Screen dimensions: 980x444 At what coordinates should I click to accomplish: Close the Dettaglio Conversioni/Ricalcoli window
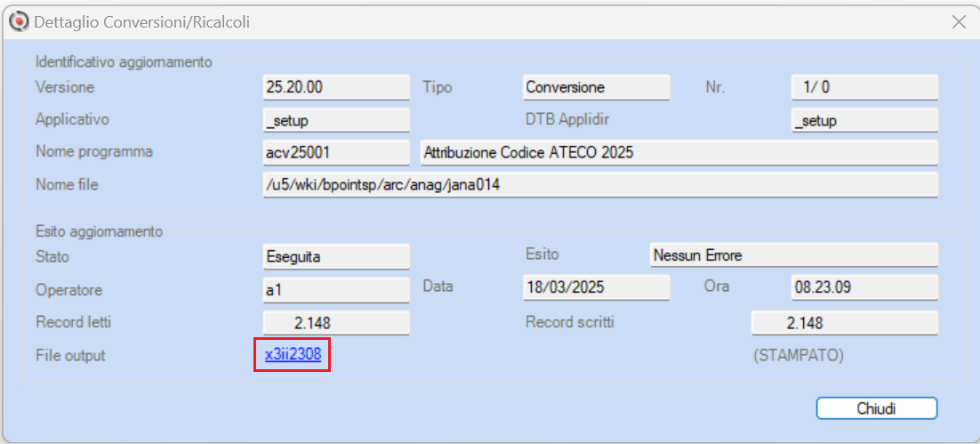(959, 22)
